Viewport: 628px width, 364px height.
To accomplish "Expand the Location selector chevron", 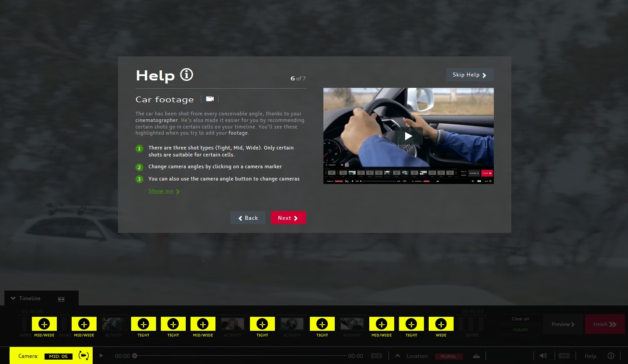I will [398, 356].
